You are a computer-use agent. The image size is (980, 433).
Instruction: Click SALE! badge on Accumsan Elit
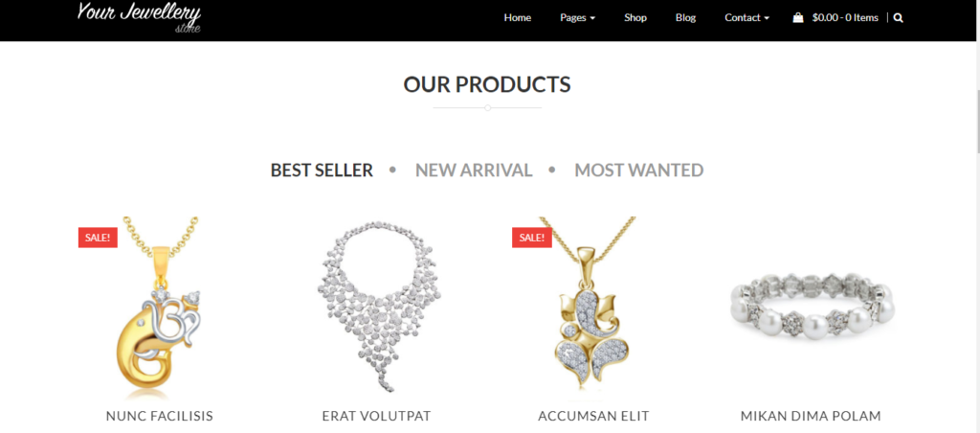pos(532,238)
